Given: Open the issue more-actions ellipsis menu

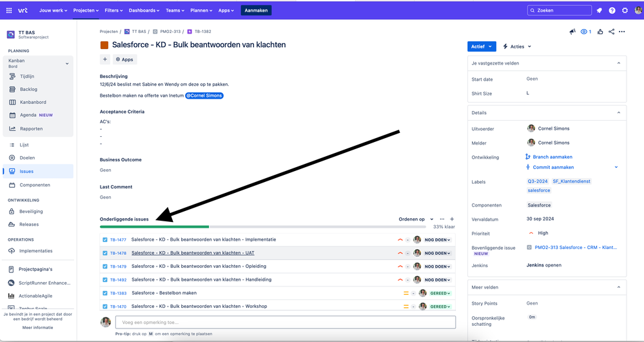Looking at the screenshot, I should click(x=622, y=32).
